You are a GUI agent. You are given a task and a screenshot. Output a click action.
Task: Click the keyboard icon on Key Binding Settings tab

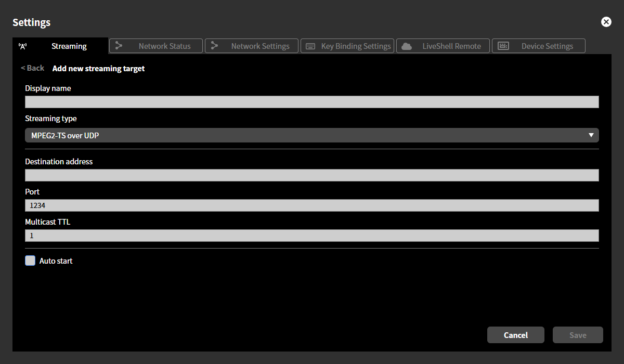(310, 46)
